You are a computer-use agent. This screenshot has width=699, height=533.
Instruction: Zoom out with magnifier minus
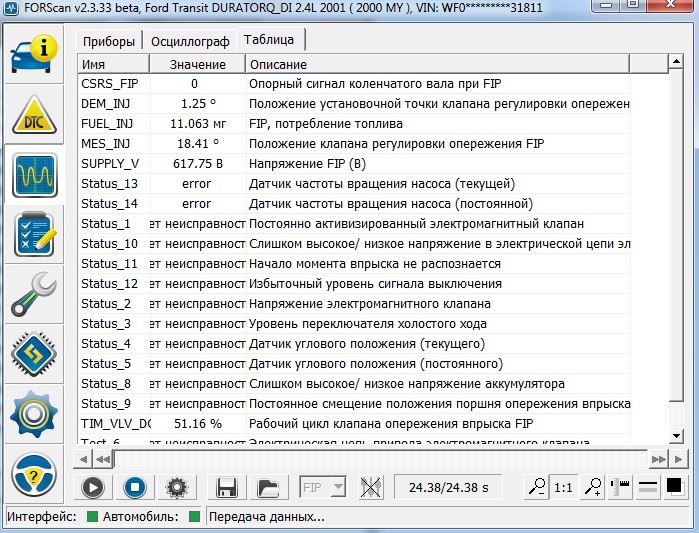point(536,487)
